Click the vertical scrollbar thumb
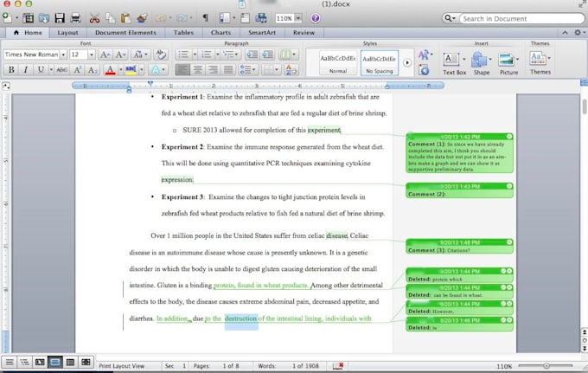Viewport: 588px width, 373px height. 585,106
